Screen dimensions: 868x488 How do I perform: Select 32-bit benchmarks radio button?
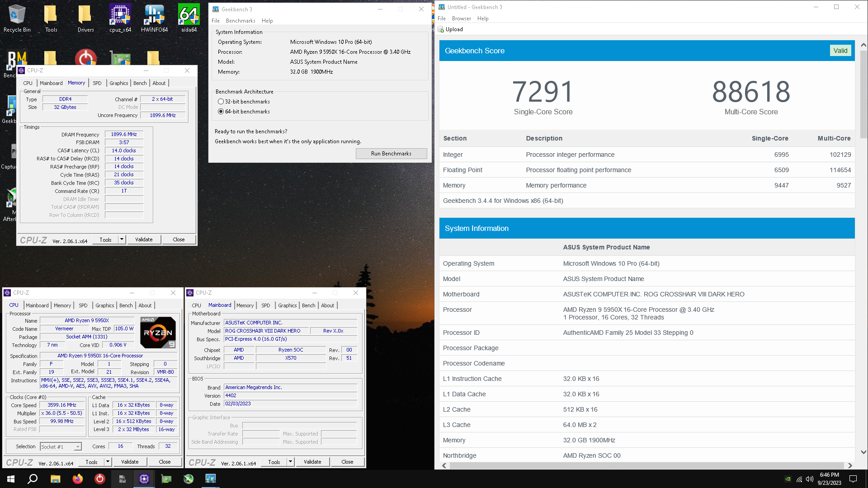pyautogui.click(x=221, y=102)
